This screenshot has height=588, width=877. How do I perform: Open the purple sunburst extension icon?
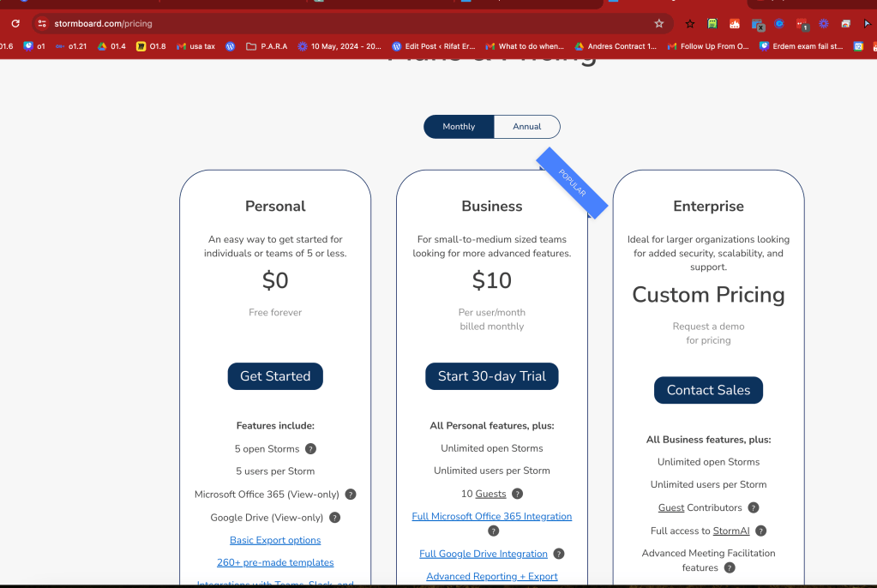tap(824, 23)
